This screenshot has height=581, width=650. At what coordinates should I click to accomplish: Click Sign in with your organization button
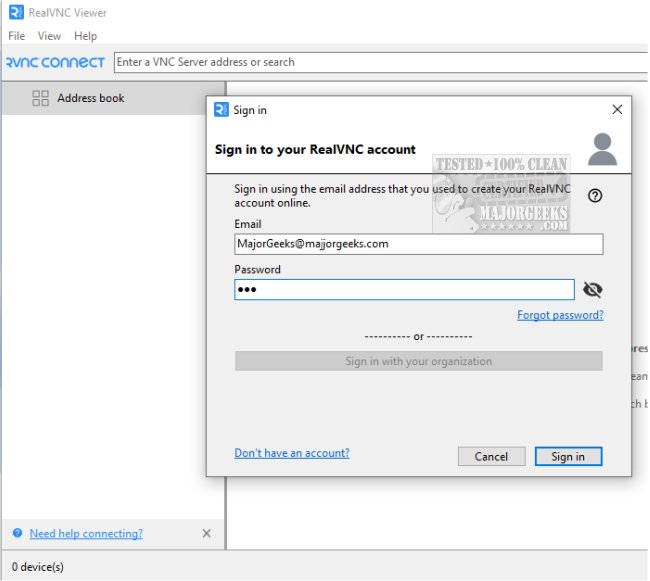pos(418,361)
